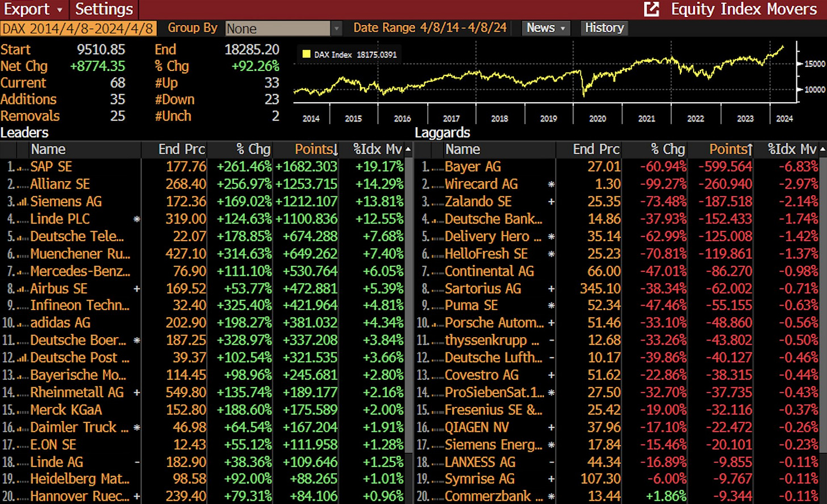The height and width of the screenshot is (504, 827).
Task: Click the asterisk marker next to Daimler Truck
Action: pyautogui.click(x=136, y=428)
